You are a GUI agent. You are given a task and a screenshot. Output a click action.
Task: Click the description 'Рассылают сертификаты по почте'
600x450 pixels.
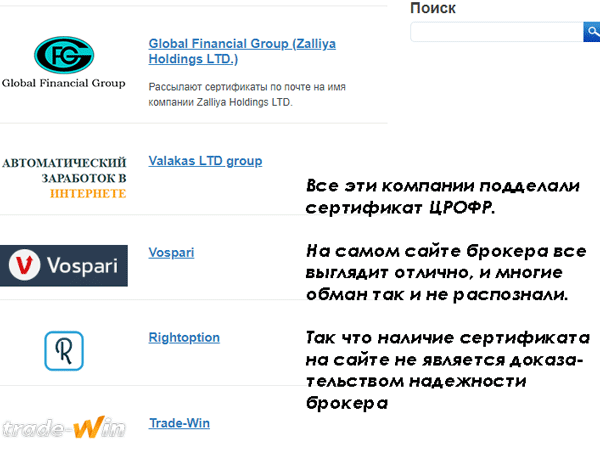tap(247, 95)
